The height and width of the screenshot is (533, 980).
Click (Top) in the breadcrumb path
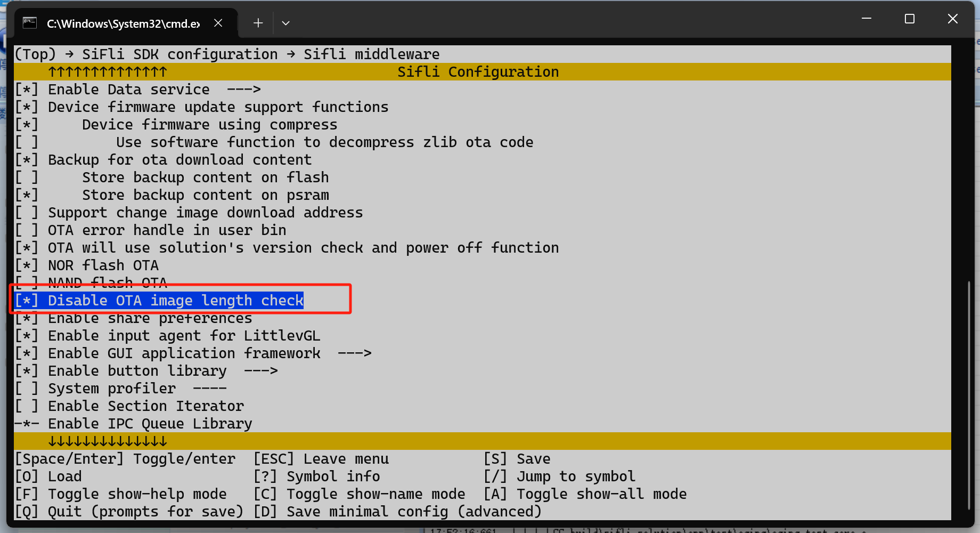[35, 54]
